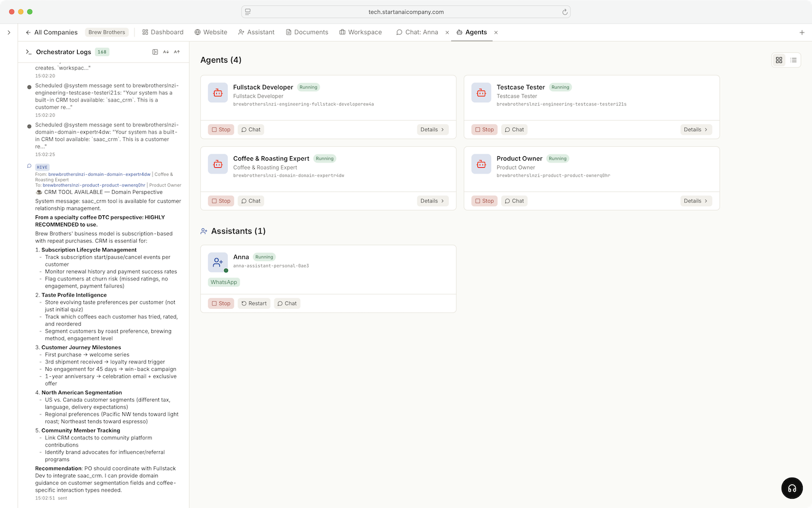Click the WhatsApp badge on Anna
The height and width of the screenshot is (508, 812).
(x=224, y=282)
